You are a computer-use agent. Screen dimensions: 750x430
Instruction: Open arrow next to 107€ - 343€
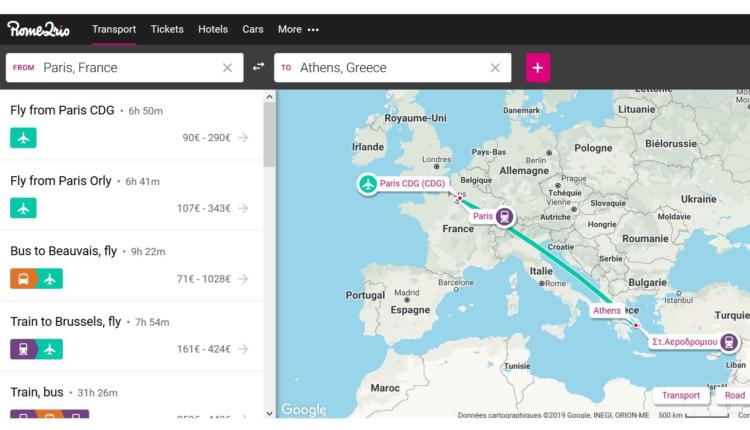[x=243, y=208]
